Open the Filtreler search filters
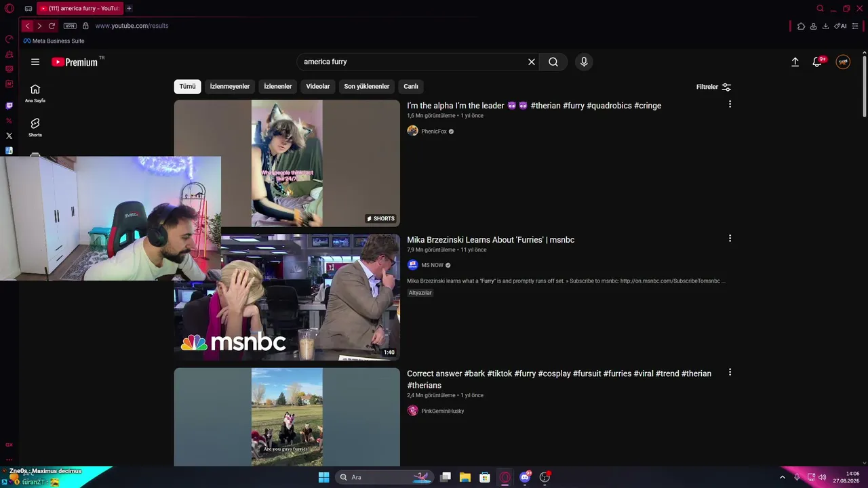This screenshot has width=868, height=488. (714, 87)
